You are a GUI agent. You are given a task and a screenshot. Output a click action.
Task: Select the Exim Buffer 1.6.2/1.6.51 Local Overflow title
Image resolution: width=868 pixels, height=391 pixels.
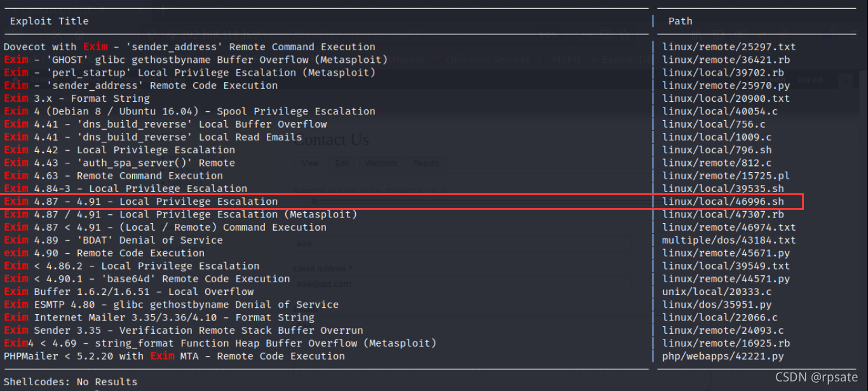pos(128,292)
